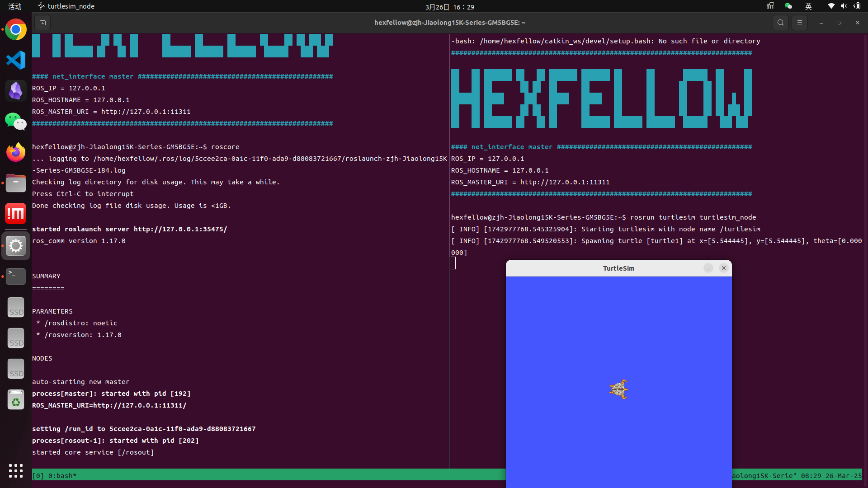Click 'process[rosout-1]: started with pid [202]' line
The image size is (868, 488).
[x=115, y=441]
